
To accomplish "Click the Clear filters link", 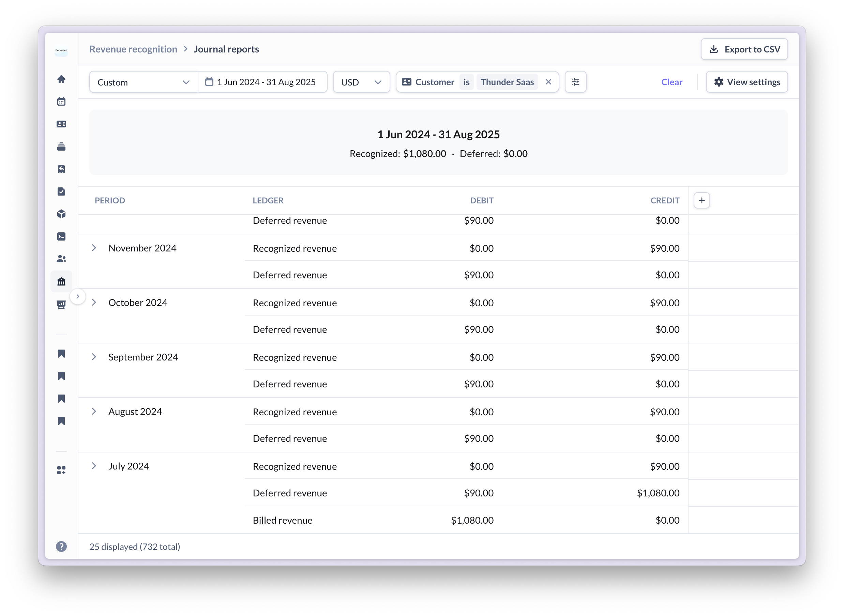I will click(x=671, y=82).
